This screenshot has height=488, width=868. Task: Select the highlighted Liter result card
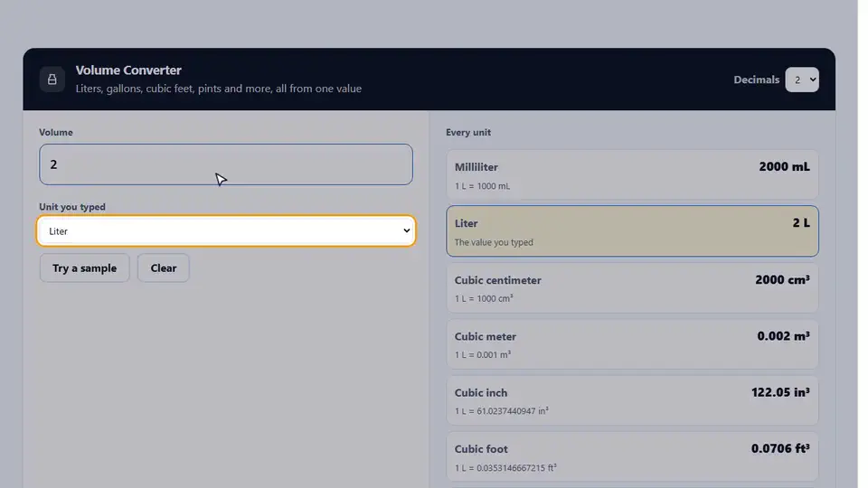pyautogui.click(x=632, y=230)
